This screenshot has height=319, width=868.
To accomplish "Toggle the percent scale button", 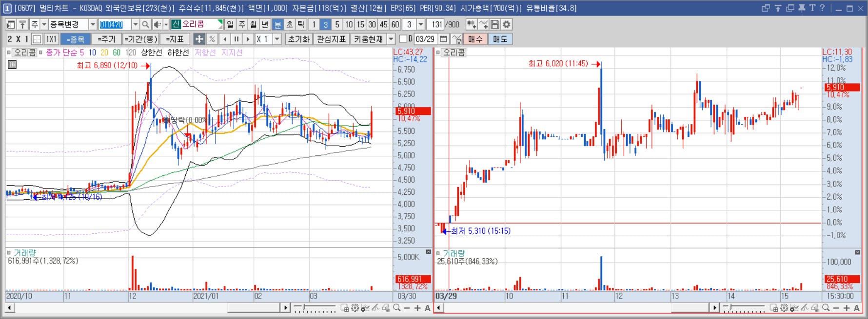I will click(x=212, y=39).
